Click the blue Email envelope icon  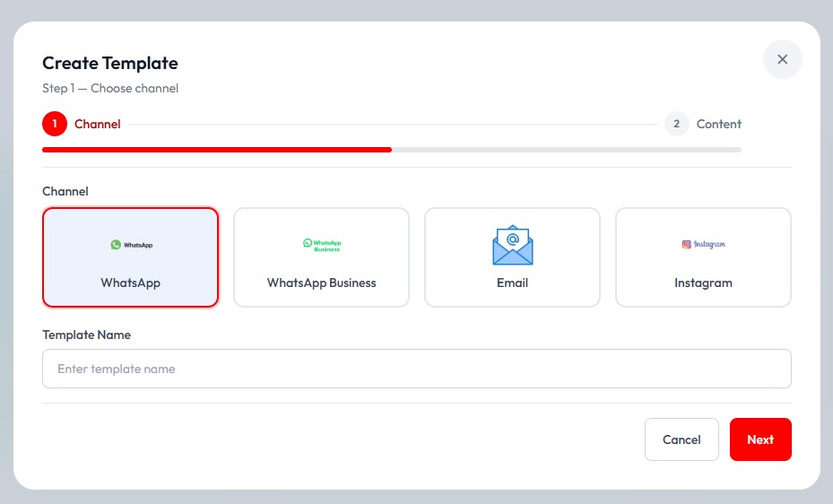[513, 245]
